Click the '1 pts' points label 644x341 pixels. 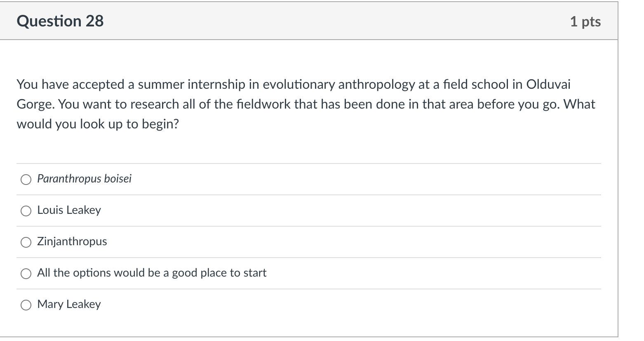[585, 21]
